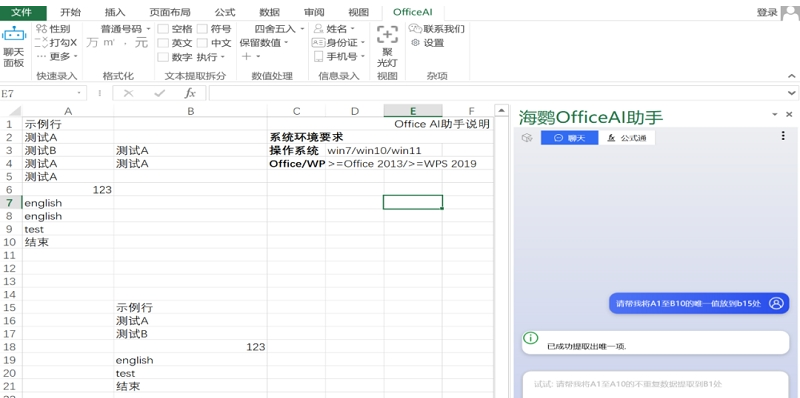
Task: Enable the 符号 checkbox
Action: point(202,29)
